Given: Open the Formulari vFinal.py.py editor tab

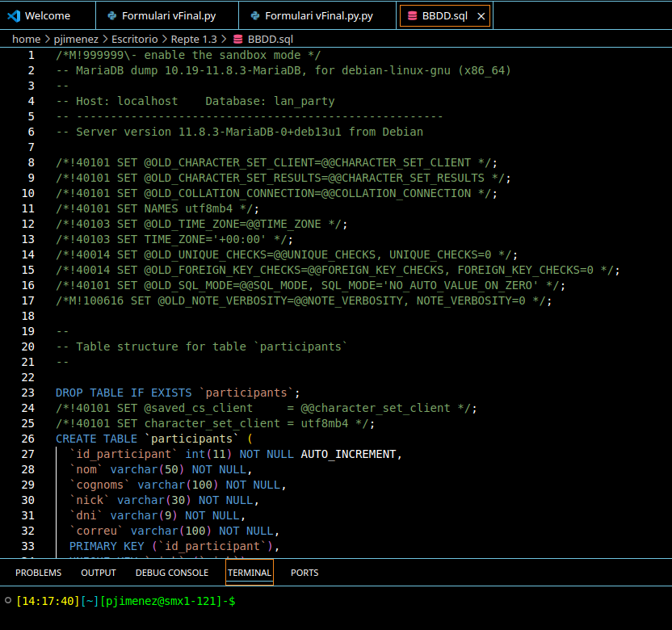Looking at the screenshot, I should (319, 15).
